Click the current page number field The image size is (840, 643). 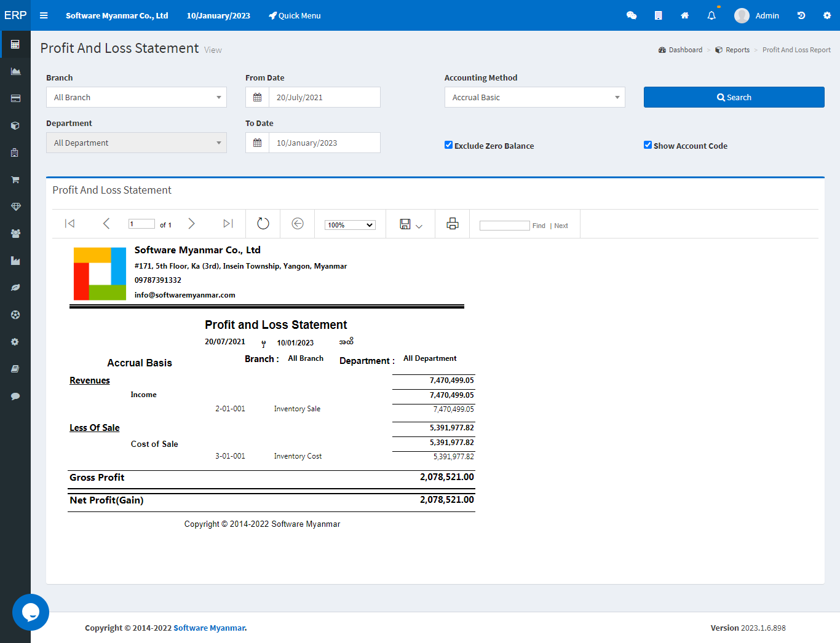pos(141,224)
